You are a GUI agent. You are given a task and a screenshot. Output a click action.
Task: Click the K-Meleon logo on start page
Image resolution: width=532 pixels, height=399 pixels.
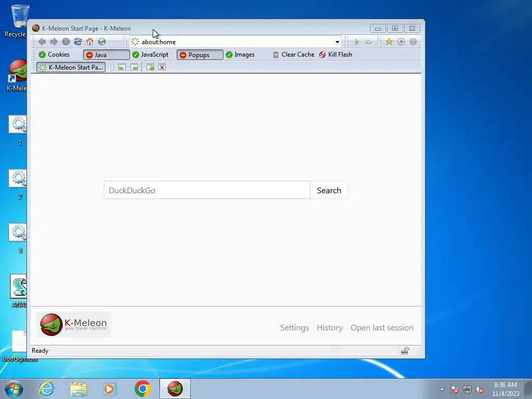point(73,325)
